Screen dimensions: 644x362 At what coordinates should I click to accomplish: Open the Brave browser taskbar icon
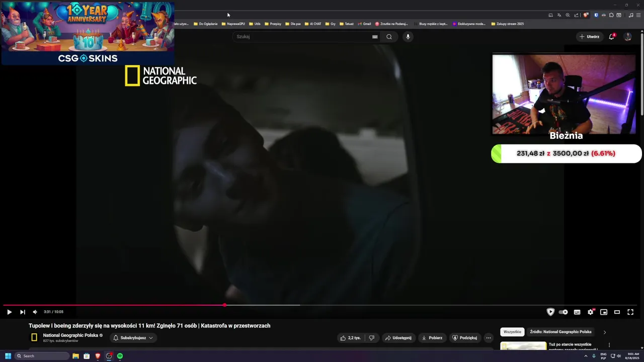[x=98, y=356]
